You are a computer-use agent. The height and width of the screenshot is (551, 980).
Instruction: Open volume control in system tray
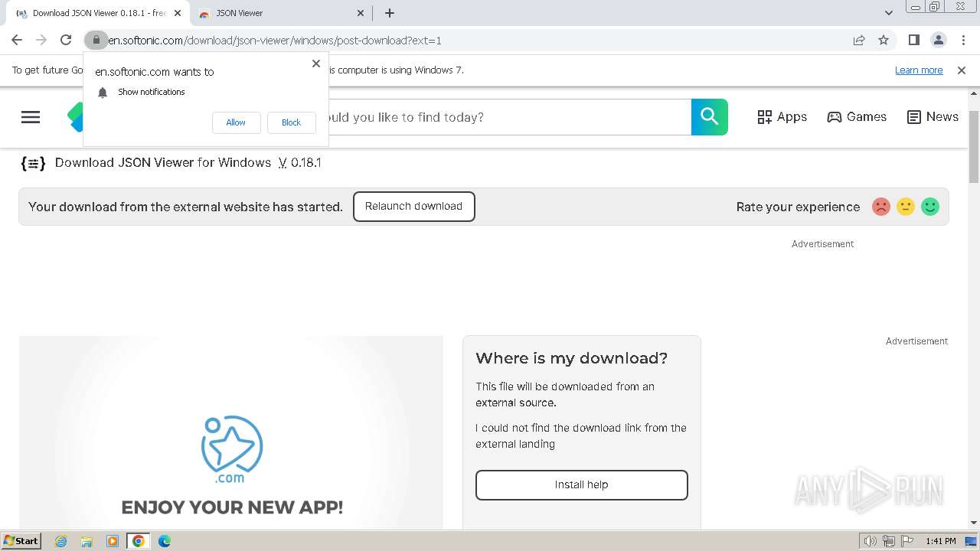tap(871, 541)
